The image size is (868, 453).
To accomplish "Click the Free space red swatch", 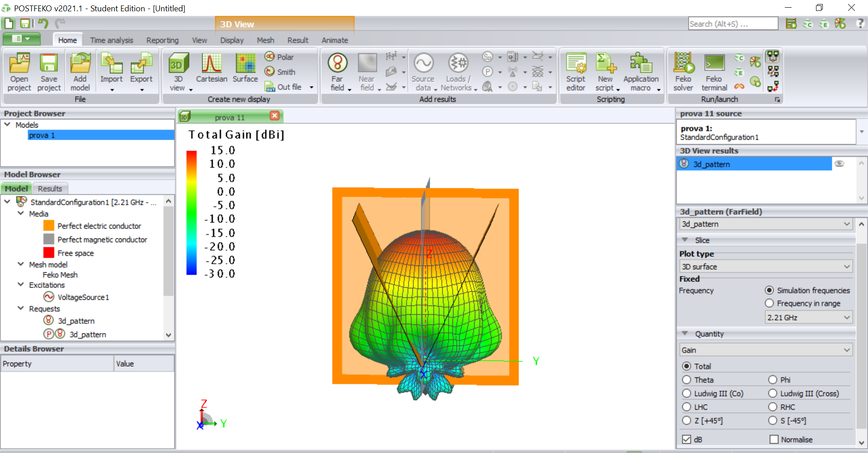I will pyautogui.click(x=49, y=253).
